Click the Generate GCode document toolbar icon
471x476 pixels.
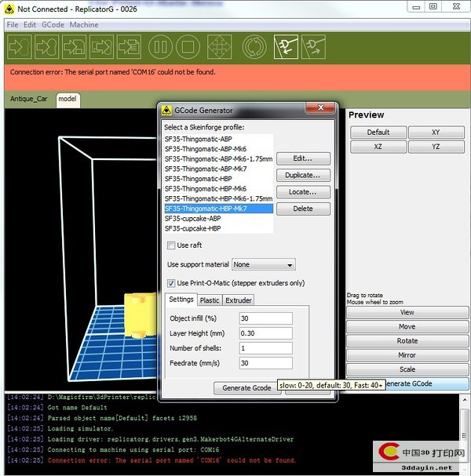130,47
